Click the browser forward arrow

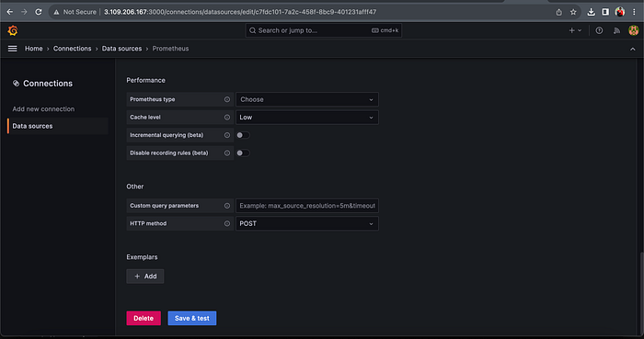[24, 12]
